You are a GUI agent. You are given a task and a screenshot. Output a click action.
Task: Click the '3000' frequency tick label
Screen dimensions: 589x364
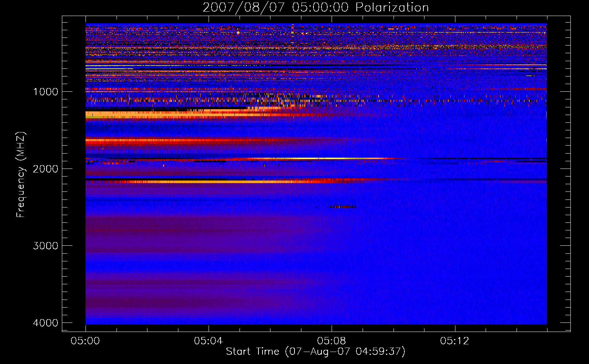pyautogui.click(x=46, y=246)
